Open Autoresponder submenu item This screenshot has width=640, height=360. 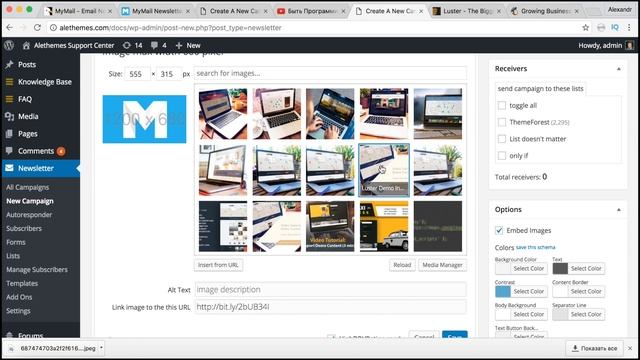(29, 215)
